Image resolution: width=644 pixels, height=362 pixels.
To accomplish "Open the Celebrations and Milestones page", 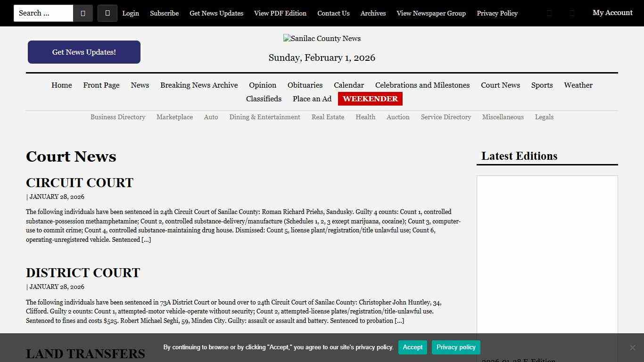I will [x=422, y=85].
